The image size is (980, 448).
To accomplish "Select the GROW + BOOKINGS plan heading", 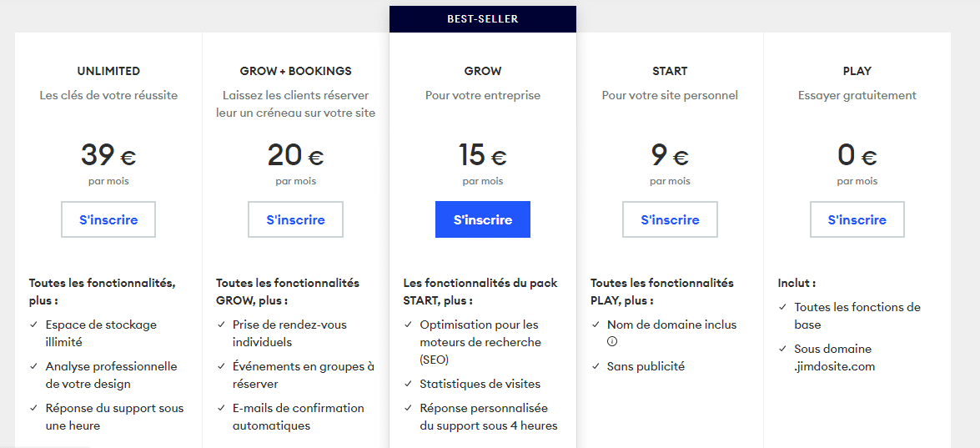I will [295, 71].
